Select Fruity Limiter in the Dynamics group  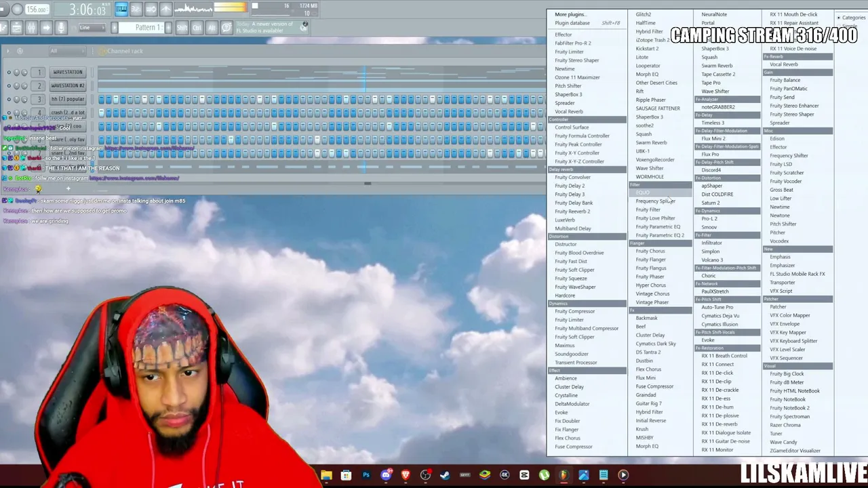coord(569,320)
